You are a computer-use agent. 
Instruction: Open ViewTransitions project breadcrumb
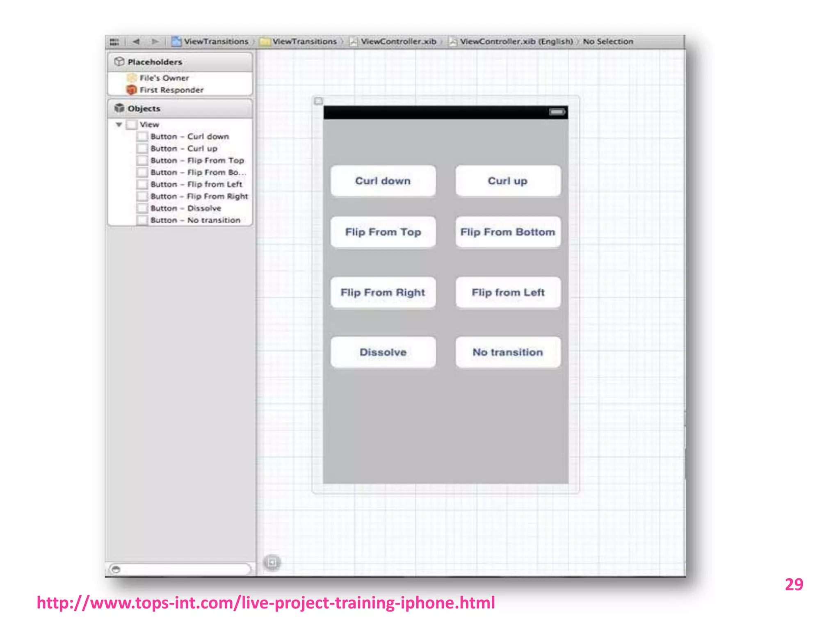tap(210, 41)
